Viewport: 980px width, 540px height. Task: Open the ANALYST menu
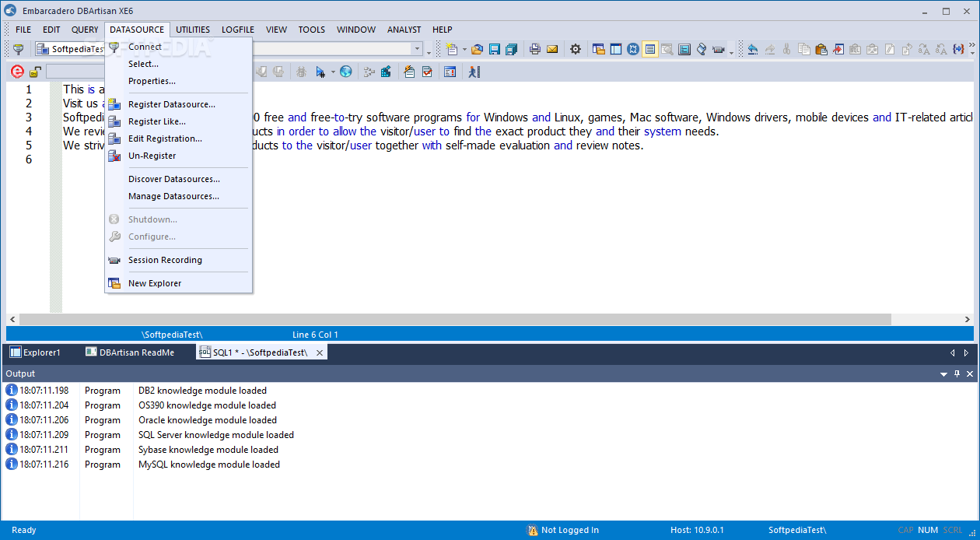click(403, 30)
